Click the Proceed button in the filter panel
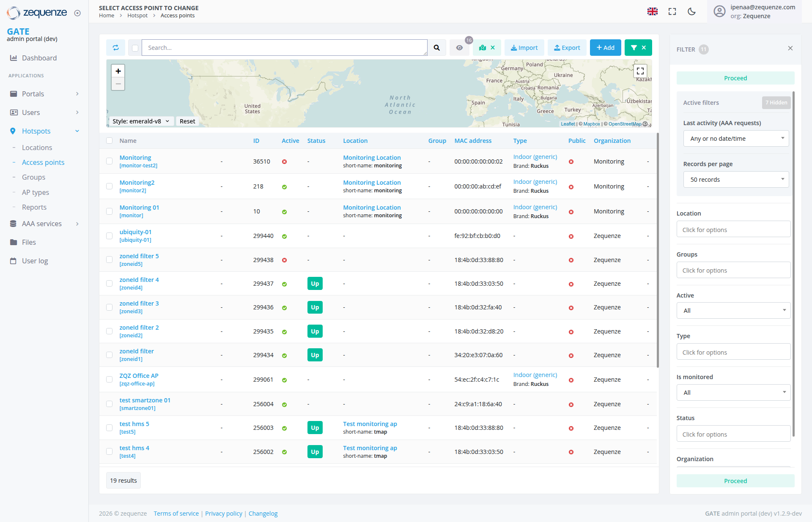 coord(735,78)
